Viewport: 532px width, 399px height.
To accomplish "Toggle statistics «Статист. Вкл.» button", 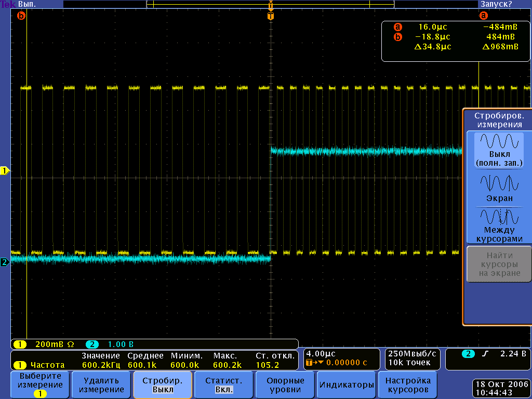I will click(224, 385).
